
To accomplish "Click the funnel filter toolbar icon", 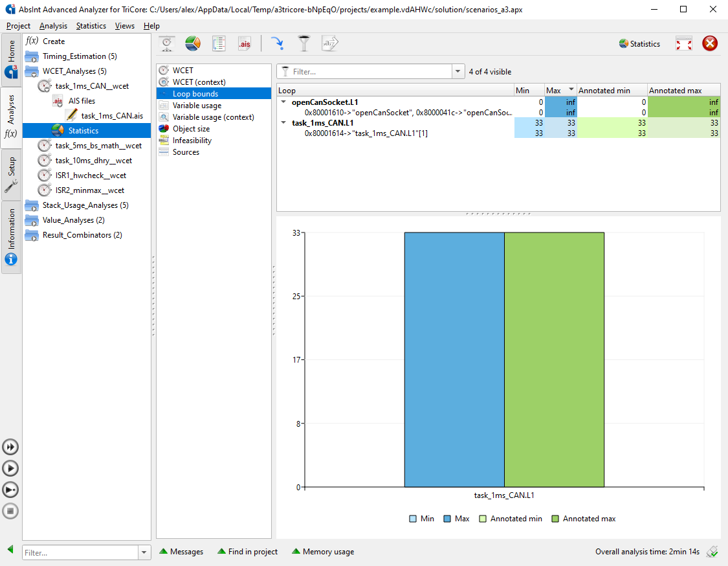I will [303, 43].
